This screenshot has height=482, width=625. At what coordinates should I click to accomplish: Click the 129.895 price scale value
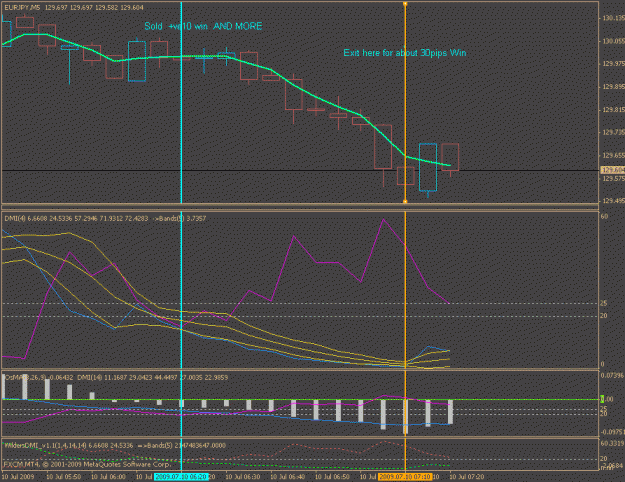coord(613,87)
